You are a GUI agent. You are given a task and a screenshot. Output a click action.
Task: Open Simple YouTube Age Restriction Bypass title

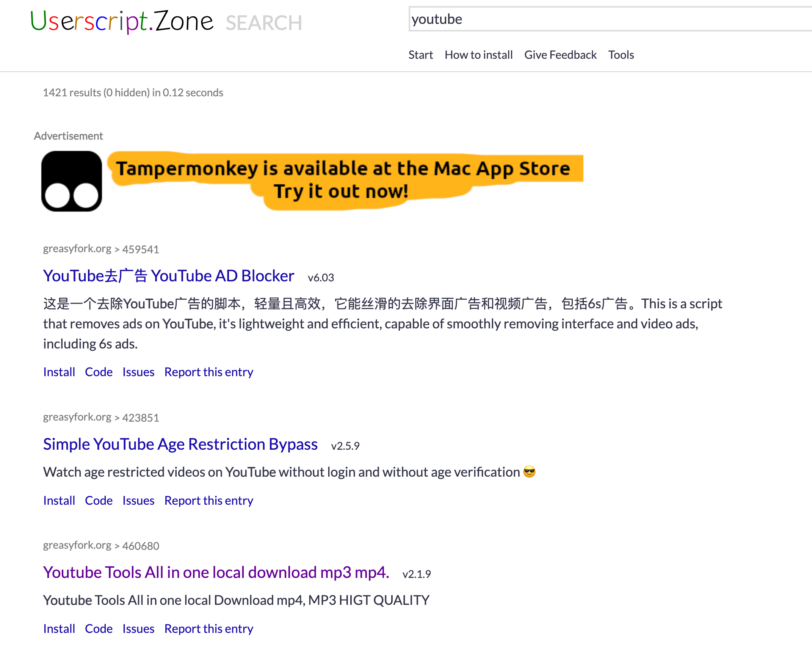point(180,444)
